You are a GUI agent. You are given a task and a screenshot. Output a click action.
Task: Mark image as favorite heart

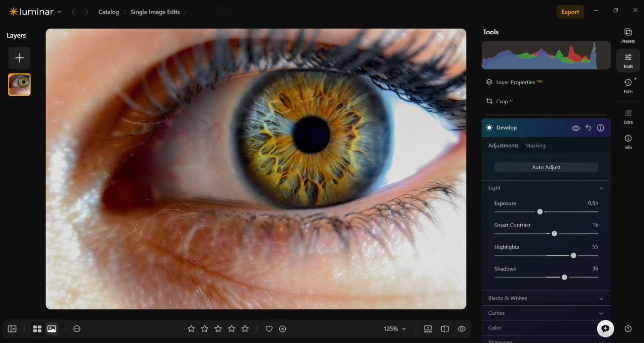269,329
